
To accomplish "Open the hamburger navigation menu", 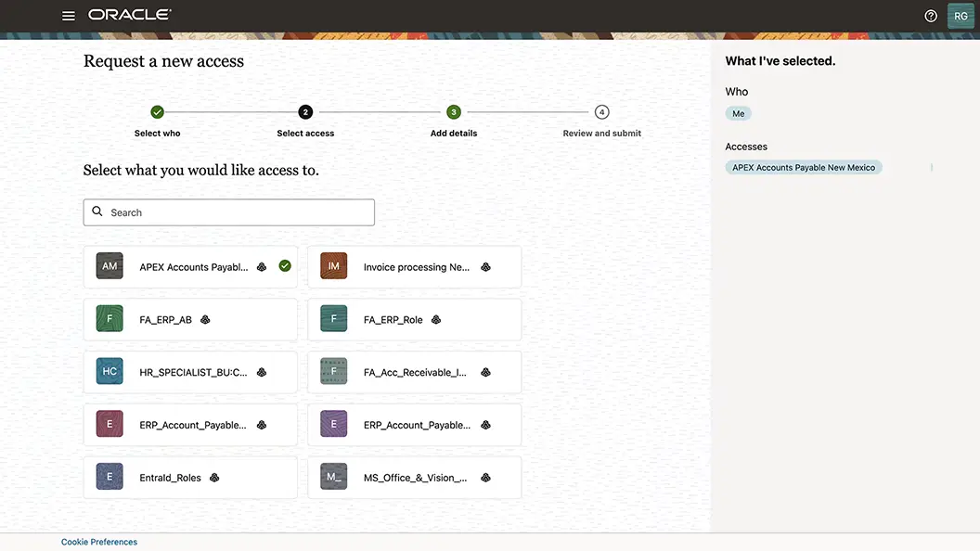I will coord(69,16).
